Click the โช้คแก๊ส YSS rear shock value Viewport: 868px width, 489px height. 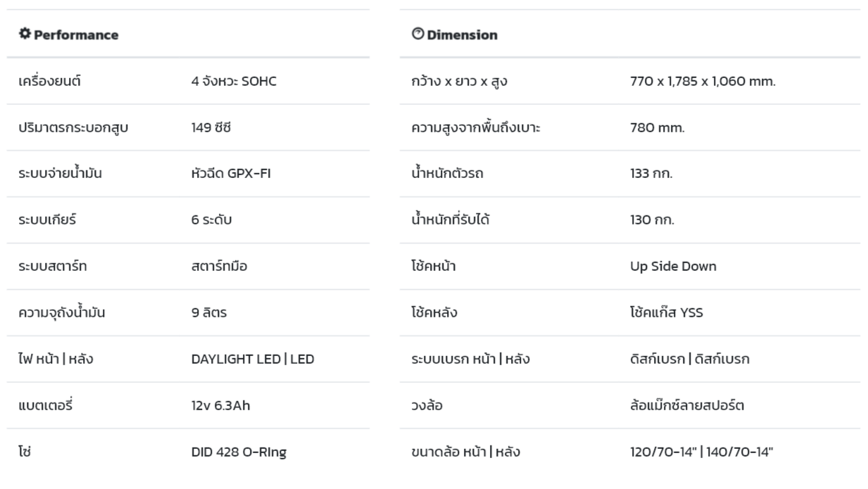tap(666, 312)
